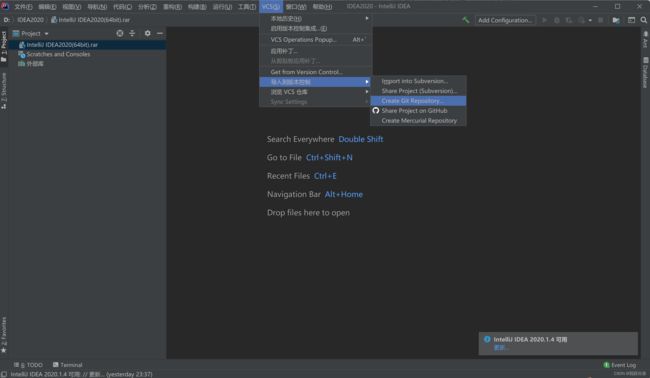Click the Scratches and Consoles icon
The width and height of the screenshot is (650, 378).
(x=22, y=54)
